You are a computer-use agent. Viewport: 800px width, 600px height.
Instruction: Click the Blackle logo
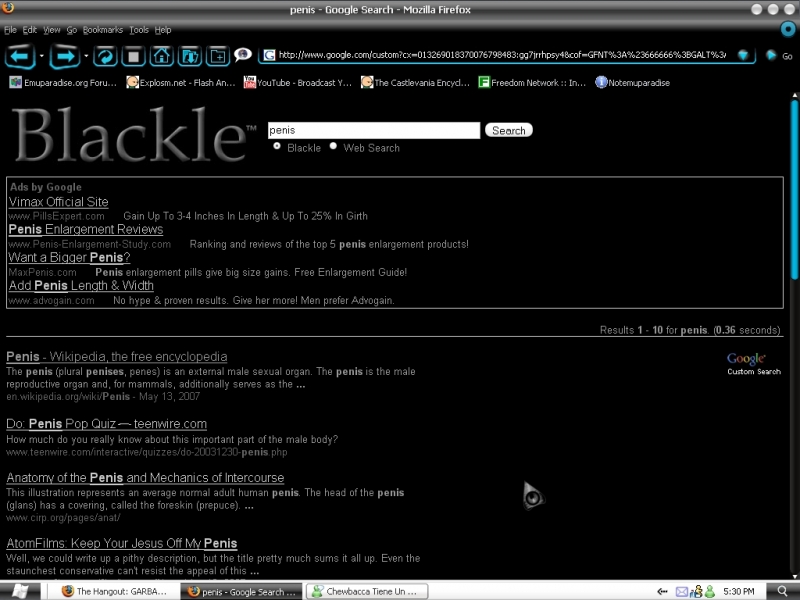click(x=134, y=135)
